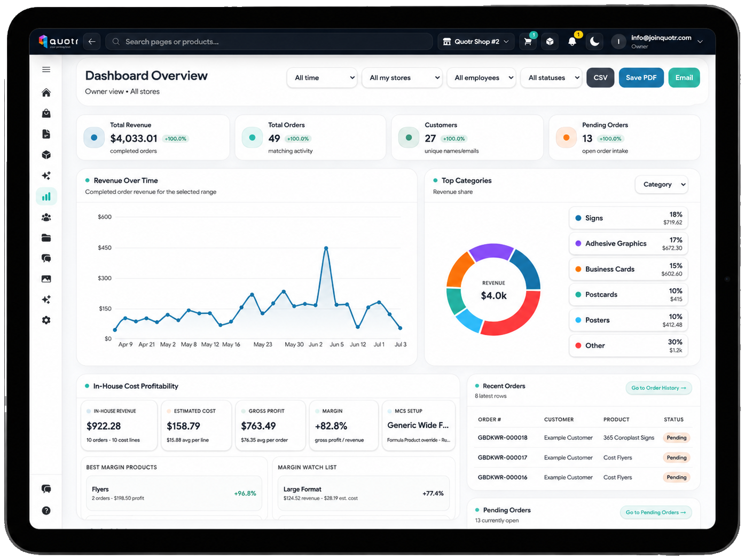Open the image gallery sidebar icon
Image resolution: width=745 pixels, height=560 pixels.
point(46,279)
